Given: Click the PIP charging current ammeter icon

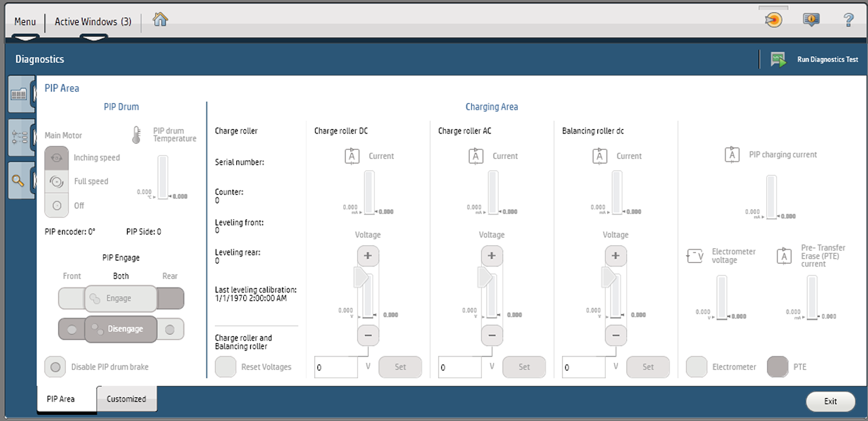Looking at the screenshot, I should (733, 155).
